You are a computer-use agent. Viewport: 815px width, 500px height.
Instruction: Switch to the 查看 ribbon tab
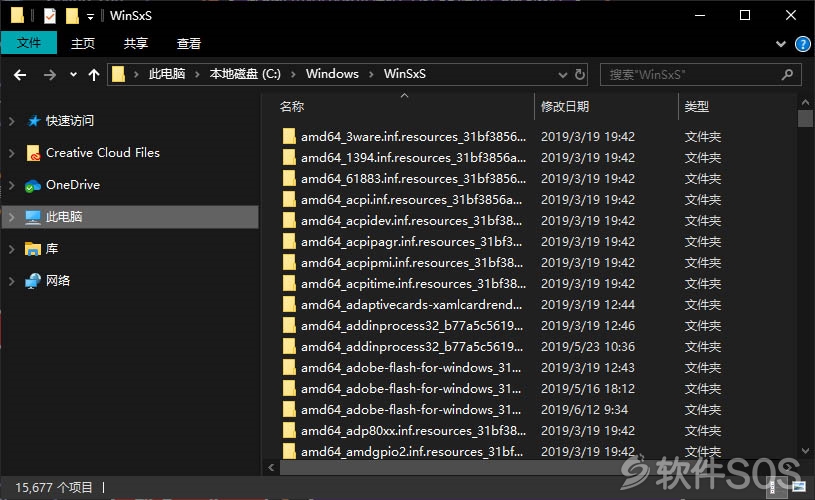click(189, 44)
